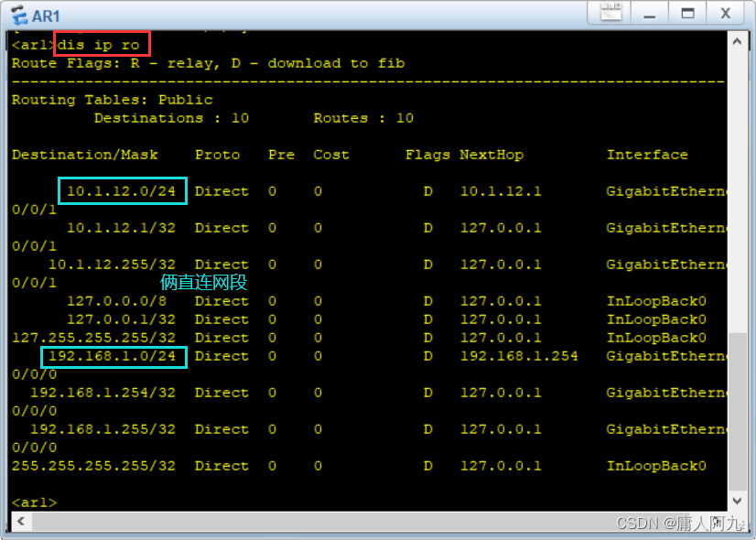Click destination 10.1.12.255/32
The height and width of the screenshot is (540, 756).
pos(112,265)
